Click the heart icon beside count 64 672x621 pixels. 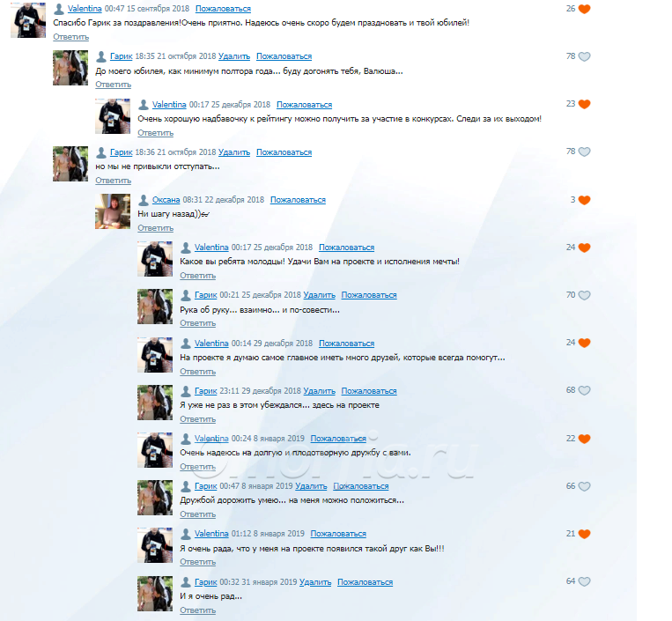tap(584, 581)
